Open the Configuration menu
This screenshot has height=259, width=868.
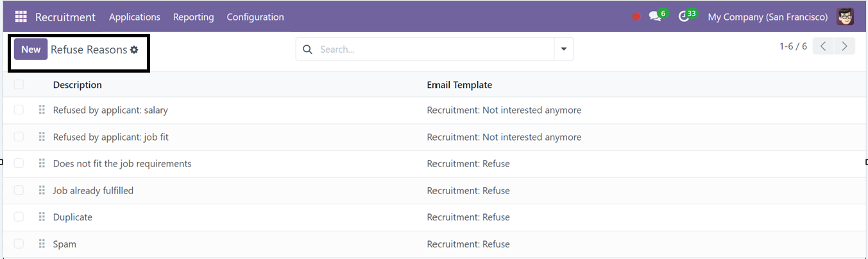(x=255, y=17)
